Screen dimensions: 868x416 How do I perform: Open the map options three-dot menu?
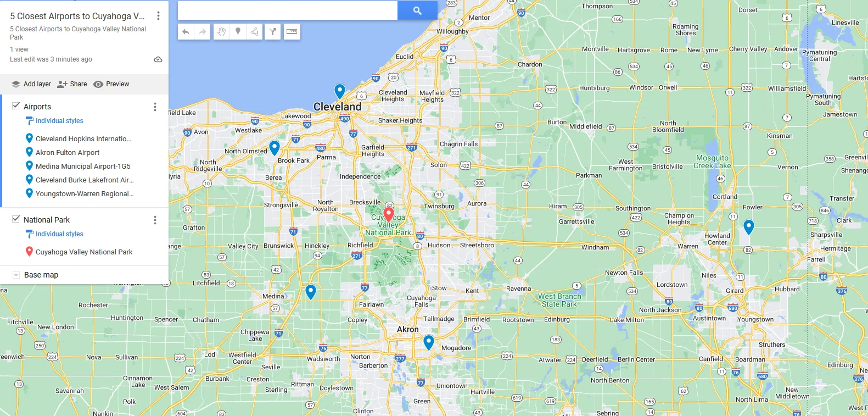pyautogui.click(x=158, y=16)
